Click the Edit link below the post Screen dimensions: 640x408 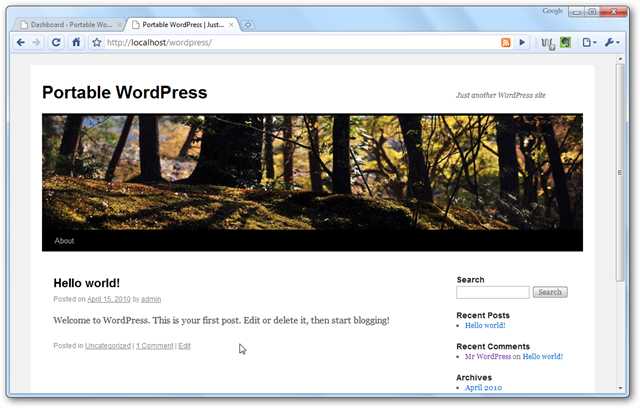click(184, 346)
